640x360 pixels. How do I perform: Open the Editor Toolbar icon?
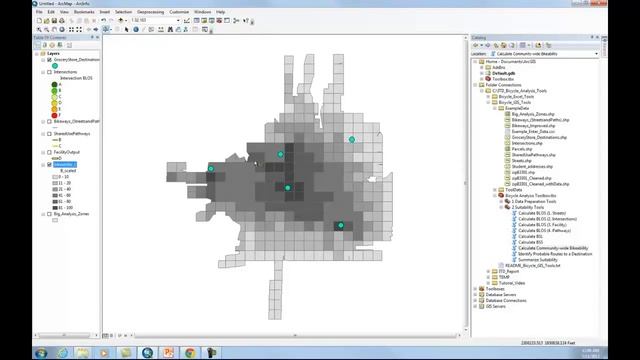[187, 20]
